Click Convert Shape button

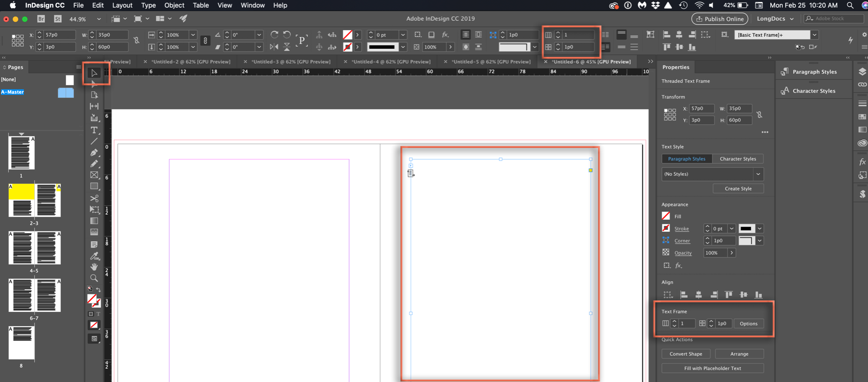(x=686, y=354)
